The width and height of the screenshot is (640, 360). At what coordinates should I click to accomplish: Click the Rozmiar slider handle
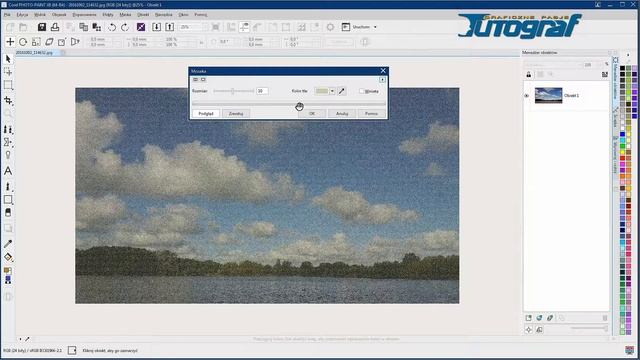click(x=232, y=91)
